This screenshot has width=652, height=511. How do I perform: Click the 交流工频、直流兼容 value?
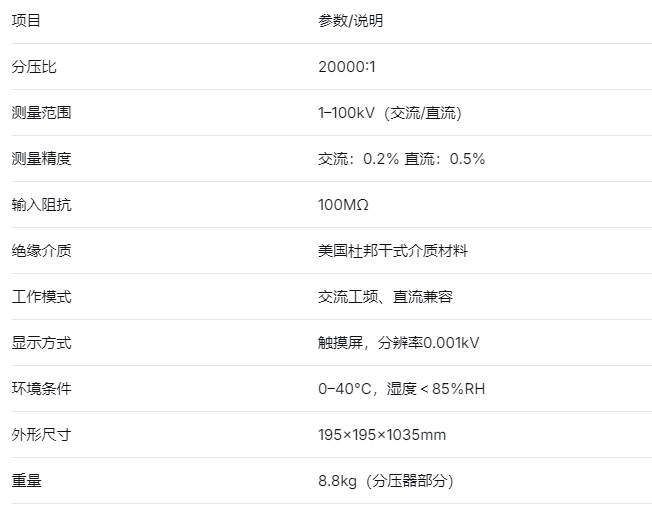click(x=385, y=297)
